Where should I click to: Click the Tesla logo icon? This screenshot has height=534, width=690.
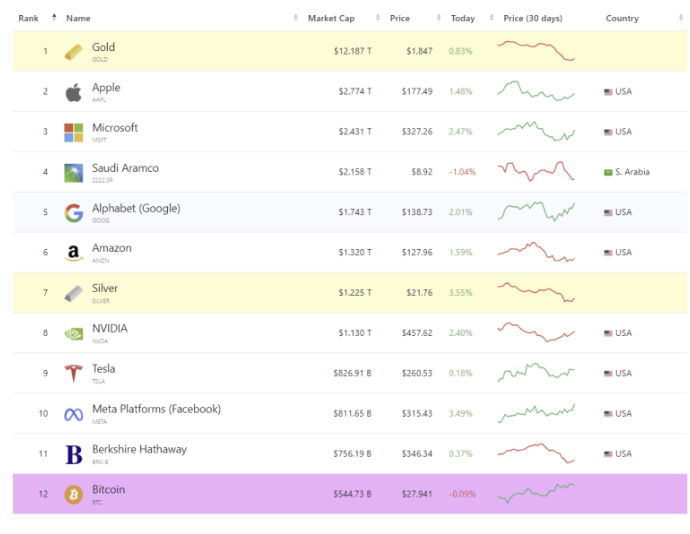click(x=73, y=374)
